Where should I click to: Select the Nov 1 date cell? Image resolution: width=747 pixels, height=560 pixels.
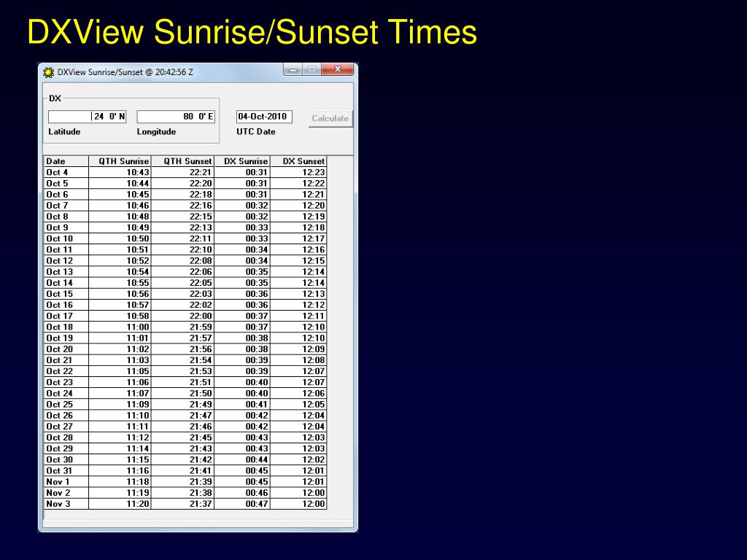(x=66, y=482)
